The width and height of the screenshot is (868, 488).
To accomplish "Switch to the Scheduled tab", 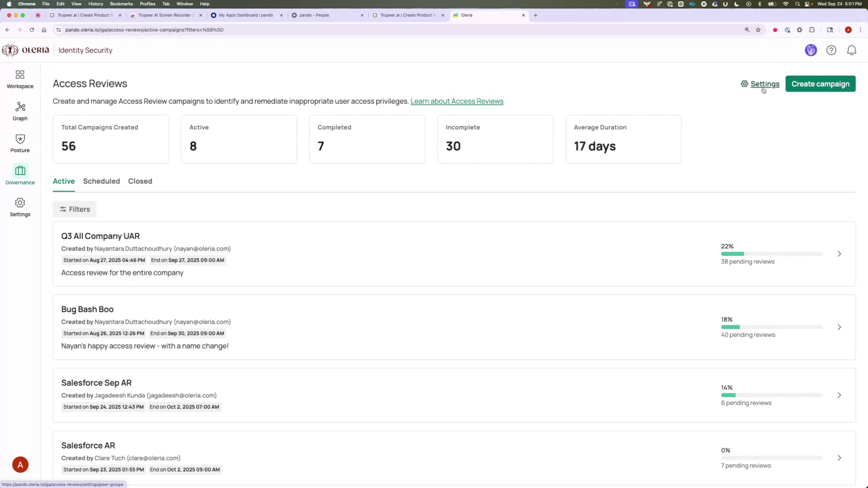I will click(101, 181).
